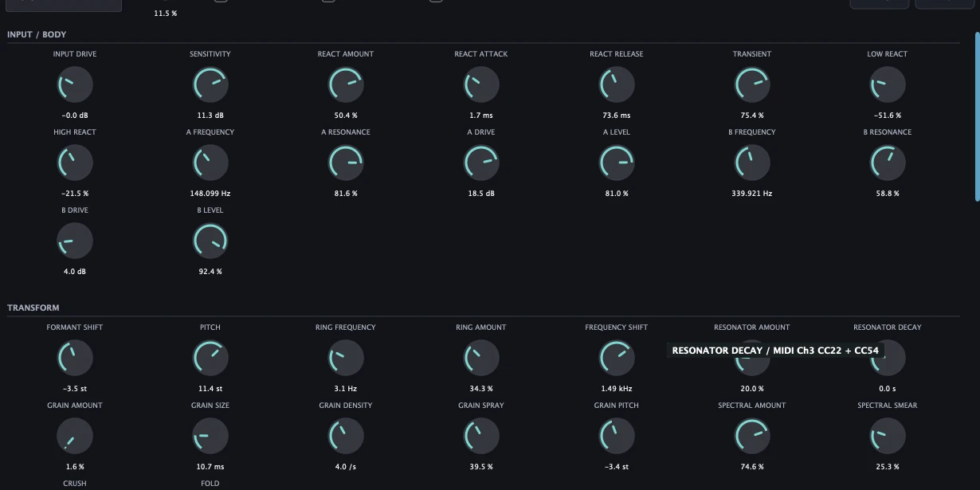
Task: Click the High React knob
Action: pyautogui.click(x=75, y=163)
